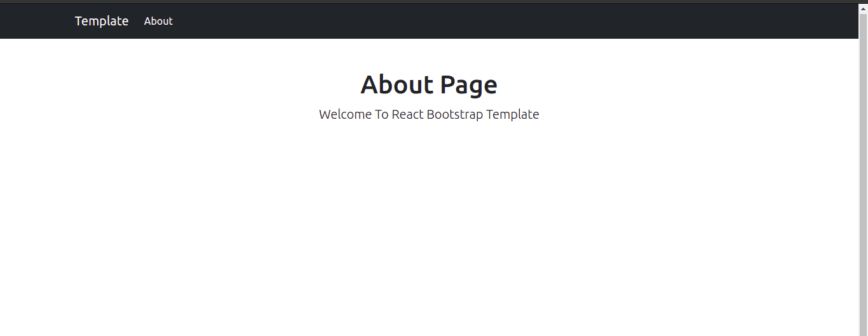
Task: Go to the About navbar link
Action: tap(158, 21)
